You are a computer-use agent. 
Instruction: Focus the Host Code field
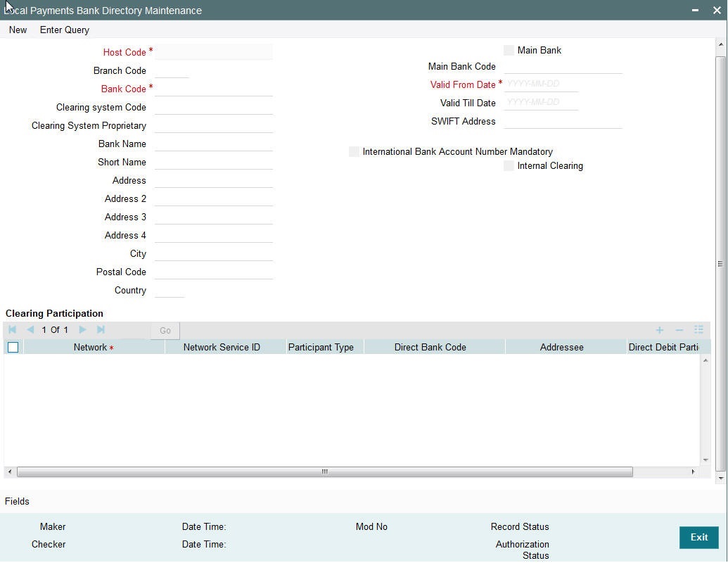coord(214,52)
